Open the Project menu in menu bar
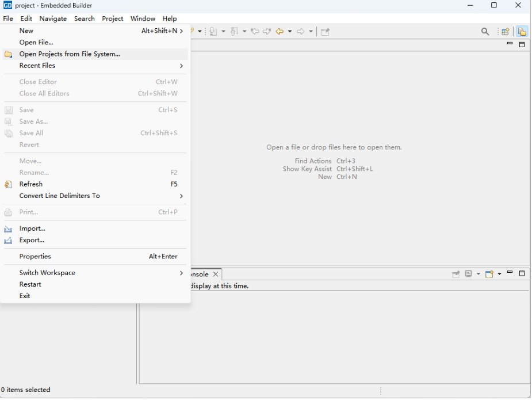 tap(112, 18)
